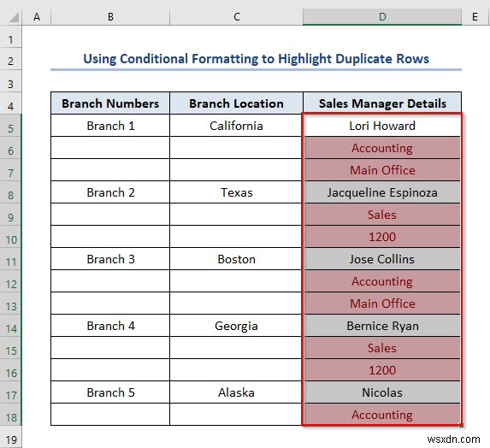
Task: Select the 'Branch 1' cell
Action: (x=110, y=126)
